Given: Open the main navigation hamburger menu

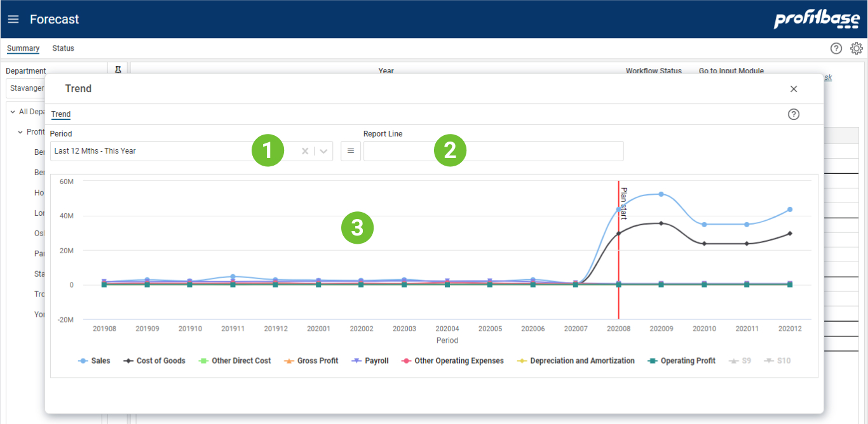Looking at the screenshot, I should tap(13, 19).
